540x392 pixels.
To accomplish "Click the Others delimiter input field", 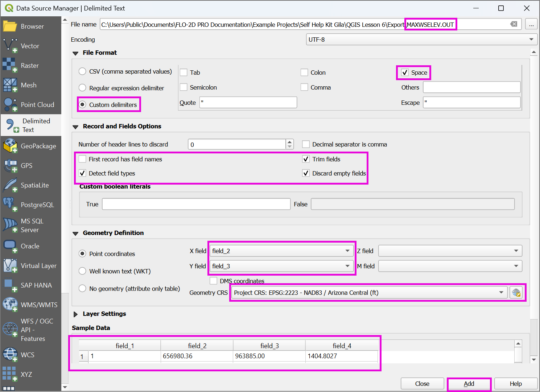I will 471,87.
